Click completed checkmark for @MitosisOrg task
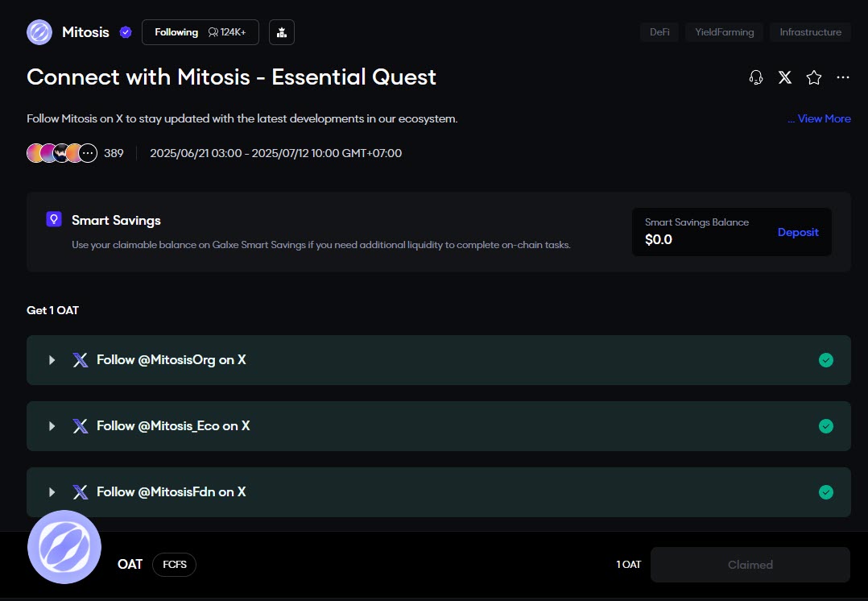 [826, 360]
